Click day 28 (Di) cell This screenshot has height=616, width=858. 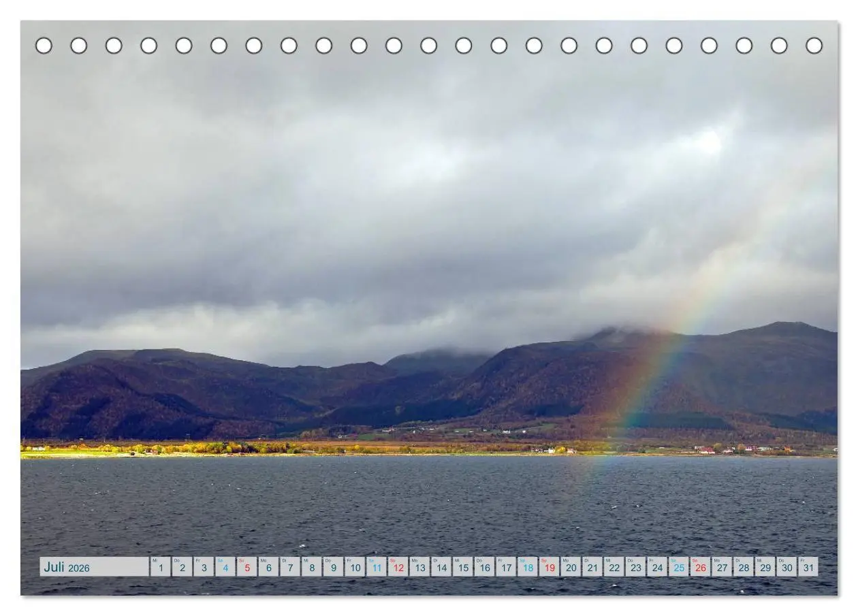point(744,566)
